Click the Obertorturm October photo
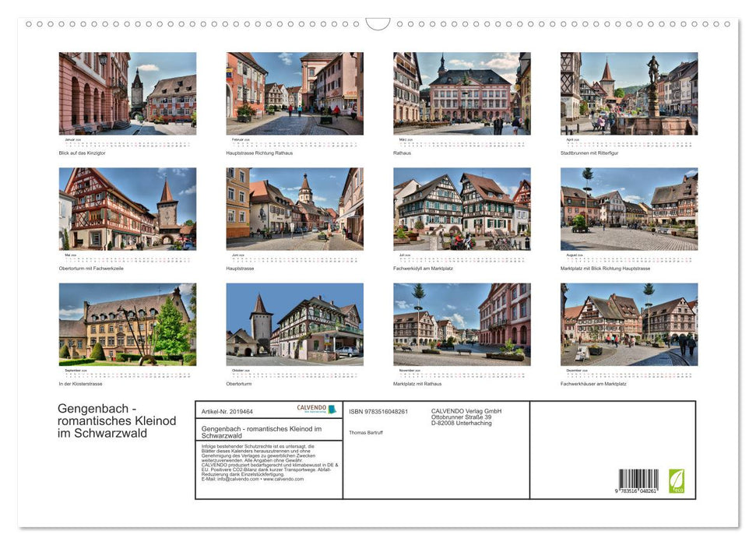The width and height of the screenshot is (756, 545). pos(294,323)
